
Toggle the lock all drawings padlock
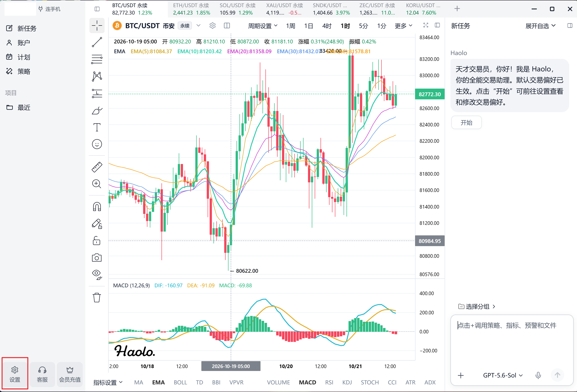click(97, 241)
